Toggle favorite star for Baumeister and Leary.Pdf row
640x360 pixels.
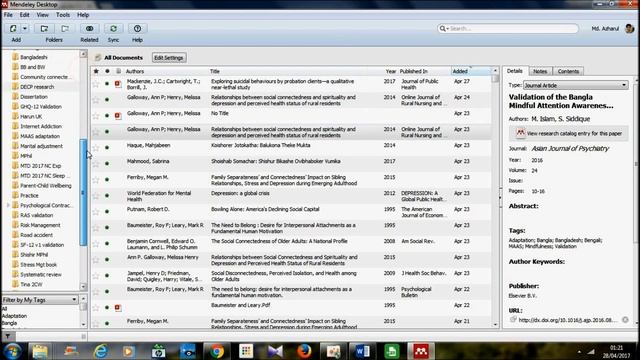pyautogui.click(x=96, y=307)
